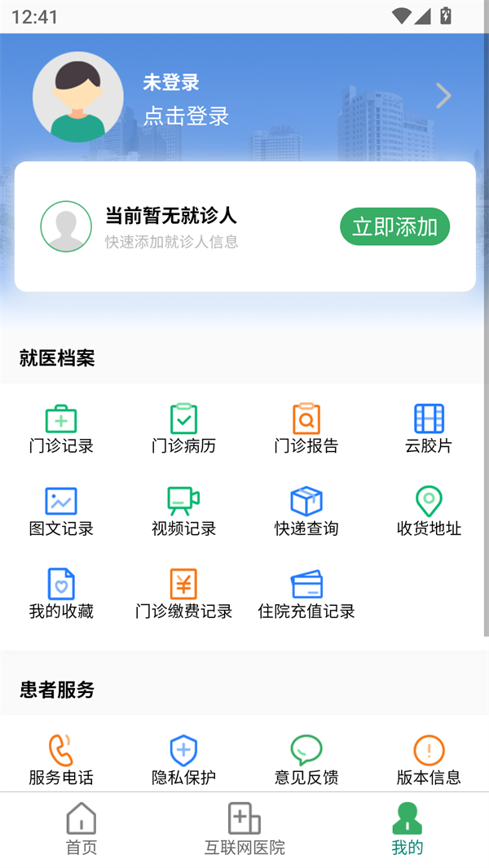This screenshot has height=868, width=489.
Task: Open 收货地址 delivery address icon
Action: click(x=429, y=501)
